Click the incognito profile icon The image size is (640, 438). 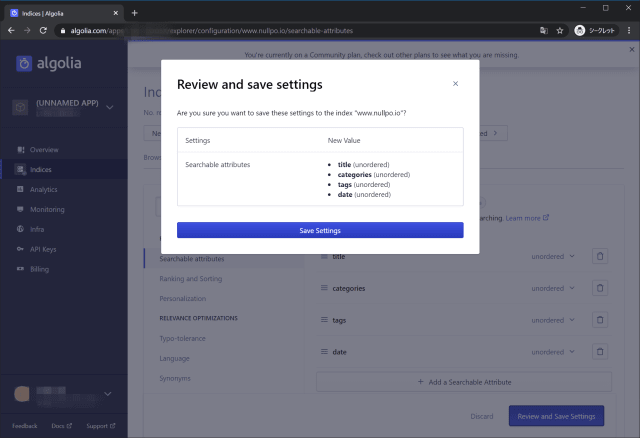point(580,31)
